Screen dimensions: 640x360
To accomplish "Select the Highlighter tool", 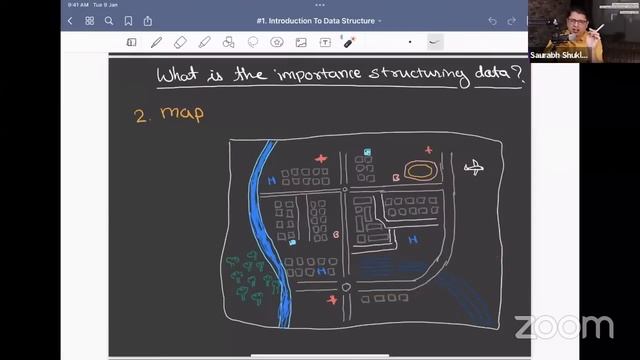I will pos(204,42).
